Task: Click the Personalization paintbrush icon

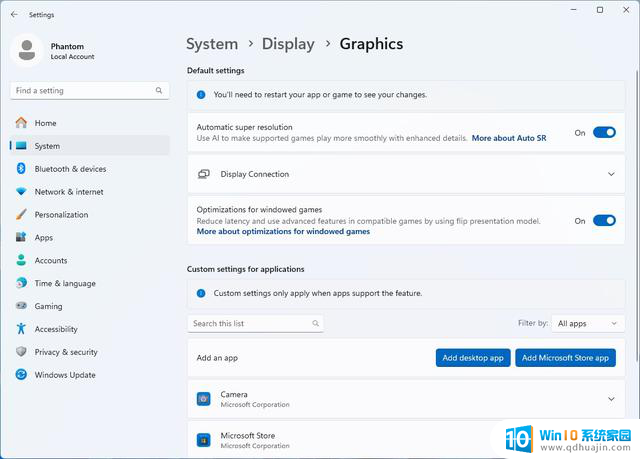Action: pos(21,214)
